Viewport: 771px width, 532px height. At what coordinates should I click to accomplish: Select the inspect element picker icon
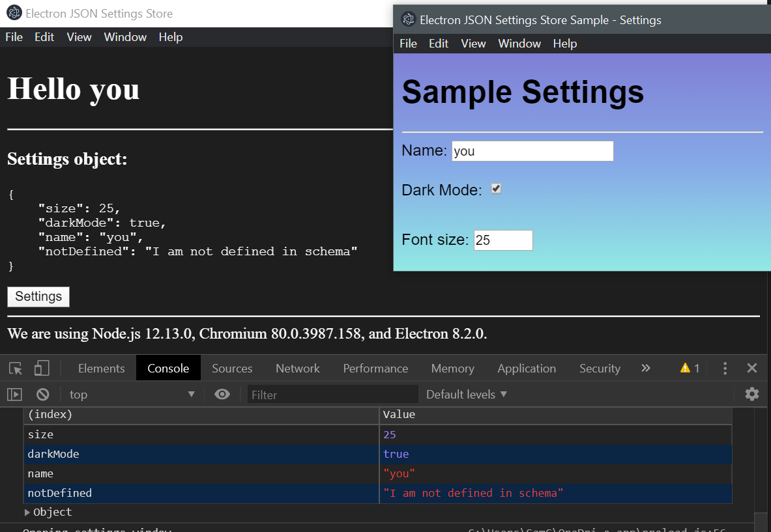click(15, 369)
